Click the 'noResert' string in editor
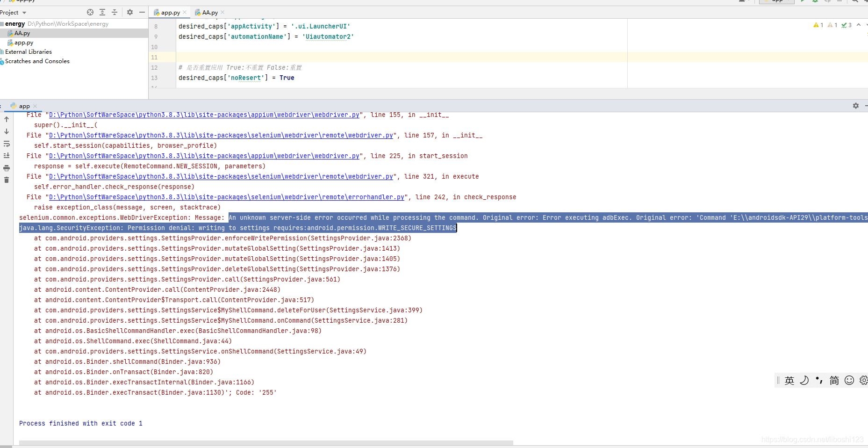868x448 pixels. pyautogui.click(x=246, y=78)
